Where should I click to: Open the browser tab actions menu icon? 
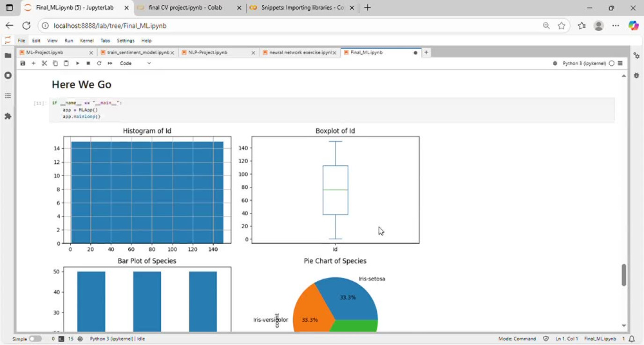[x=9, y=7]
